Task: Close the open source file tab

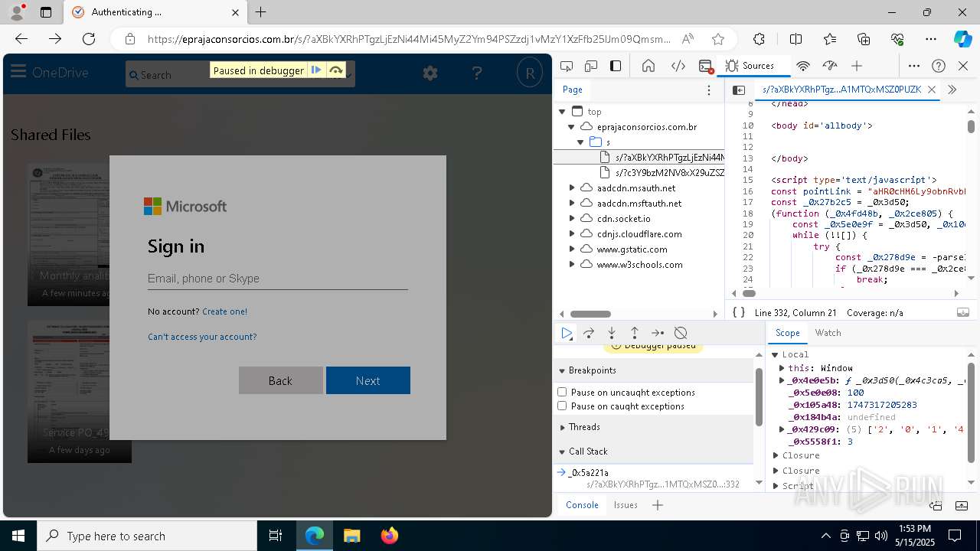Action: pos(932,90)
